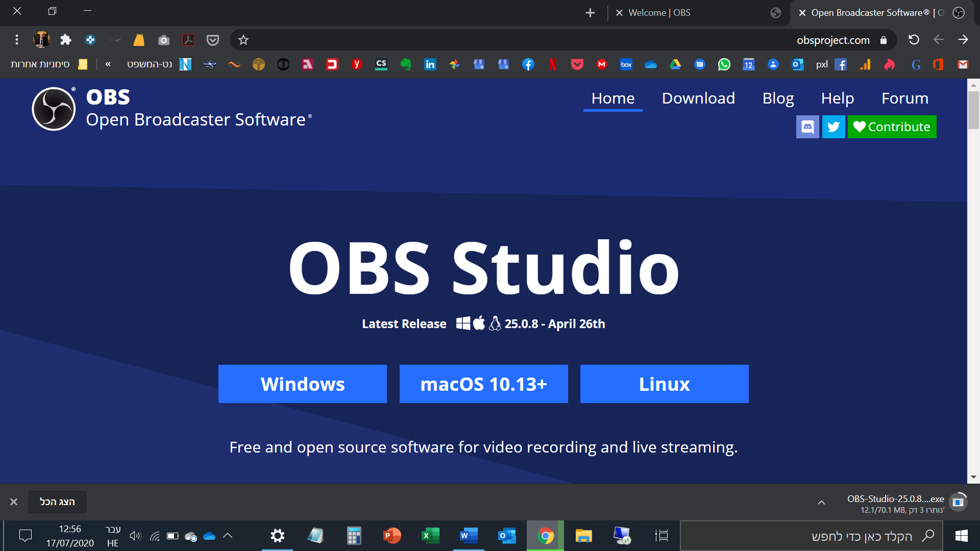Open the Outlook bookmark in bookmarks bar
This screenshot has width=980, height=551.
[x=797, y=64]
